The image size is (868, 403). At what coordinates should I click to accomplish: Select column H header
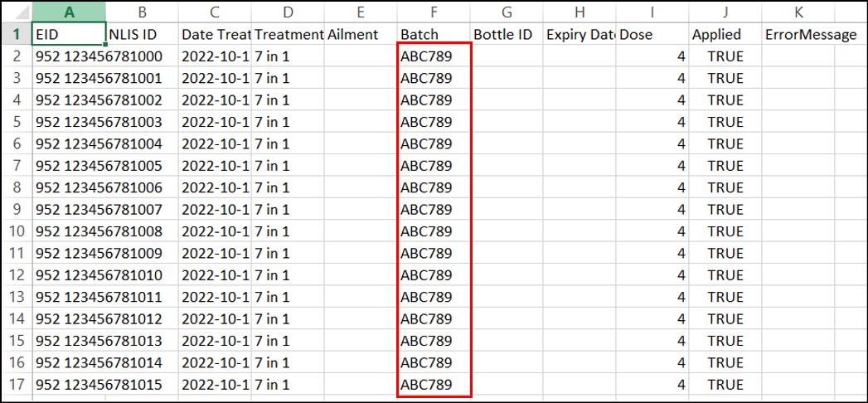pyautogui.click(x=579, y=12)
